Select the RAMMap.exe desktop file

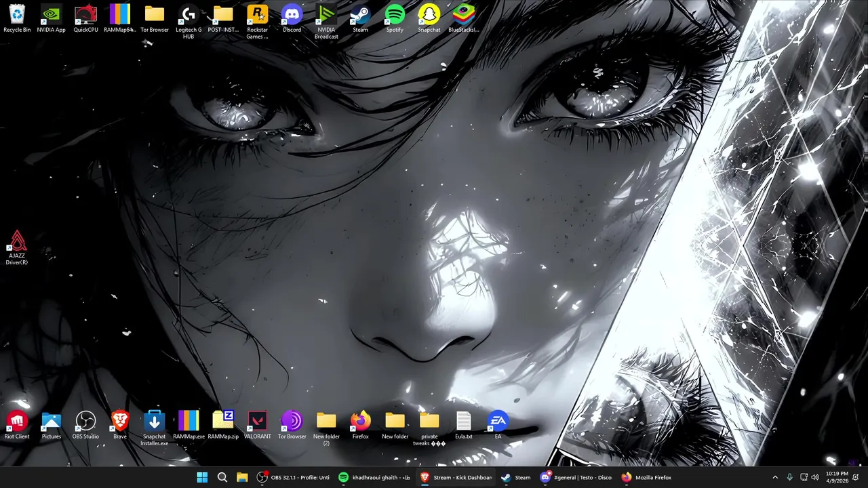tap(189, 426)
